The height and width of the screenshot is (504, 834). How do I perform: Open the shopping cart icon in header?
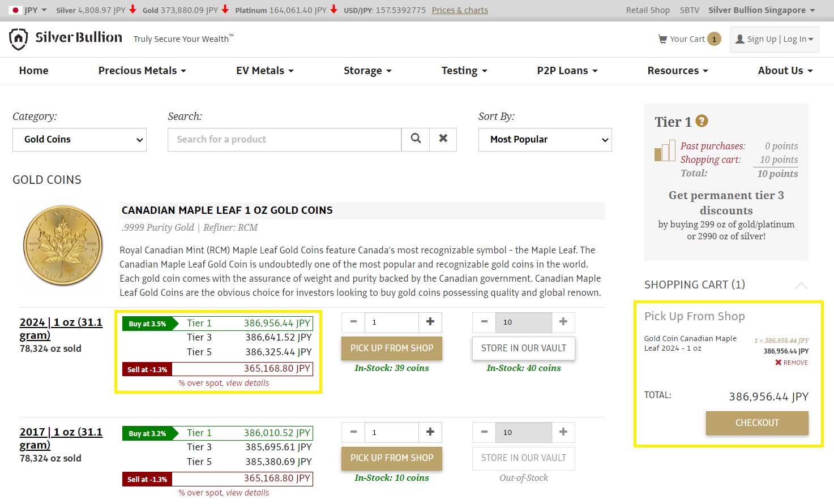pos(662,39)
